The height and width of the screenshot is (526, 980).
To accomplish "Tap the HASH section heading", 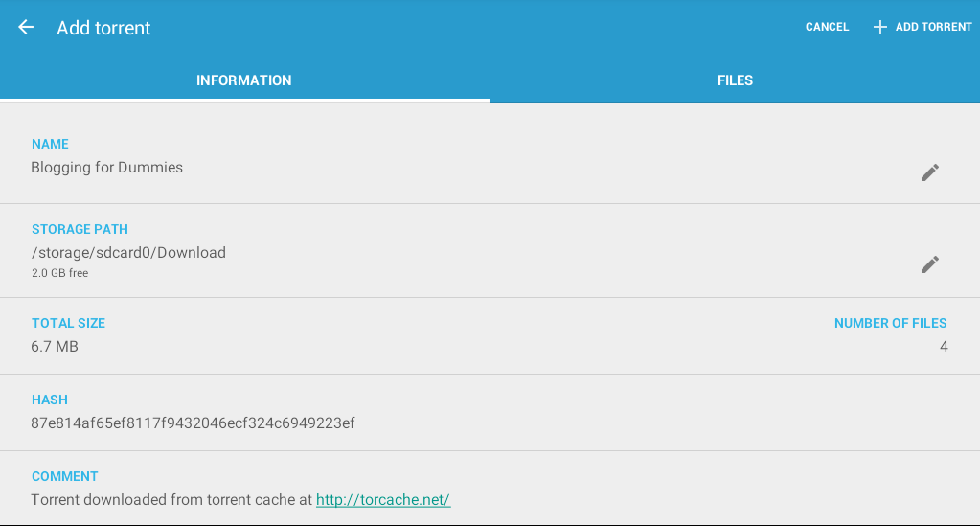I will coord(50,400).
